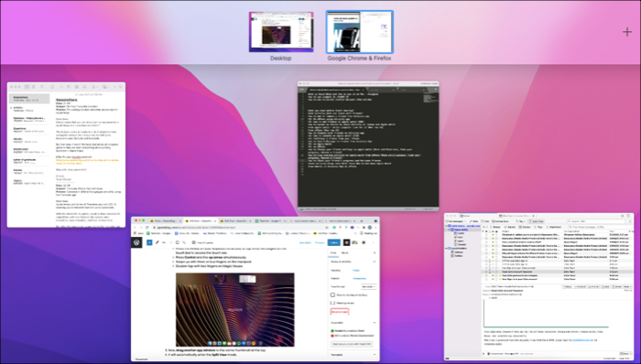
Task: Switch to the Block tab in sidebar
Action: (344, 252)
